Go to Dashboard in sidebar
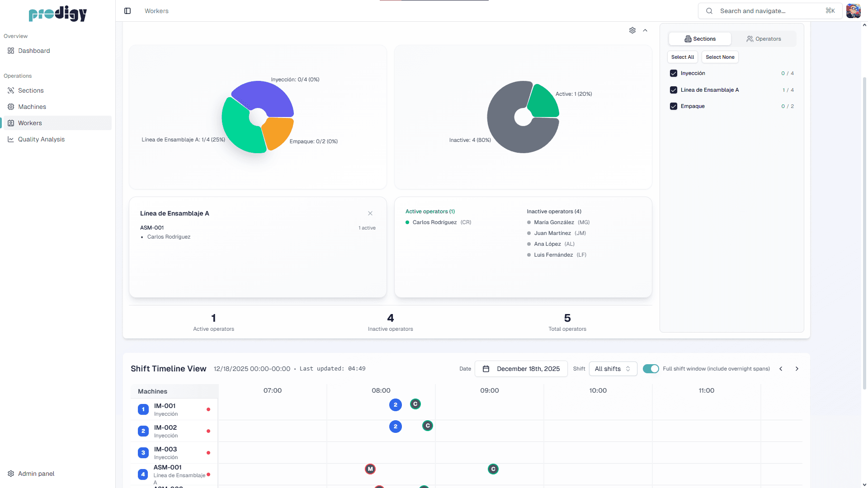Image resolution: width=868 pixels, height=488 pixels. click(34, 51)
